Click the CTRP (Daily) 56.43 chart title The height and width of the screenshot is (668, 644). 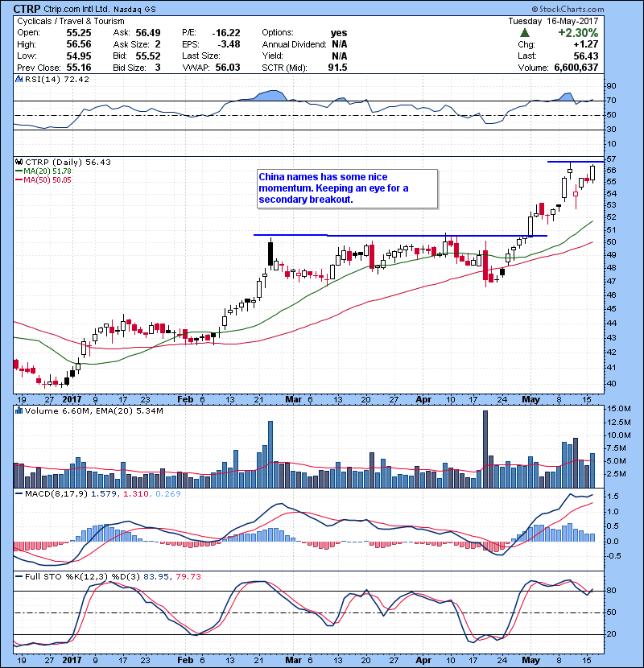(68, 162)
